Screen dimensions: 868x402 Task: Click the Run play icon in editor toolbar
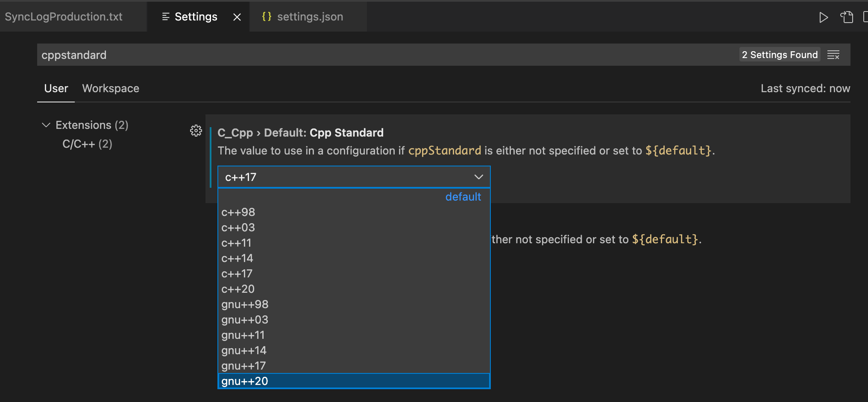click(824, 17)
